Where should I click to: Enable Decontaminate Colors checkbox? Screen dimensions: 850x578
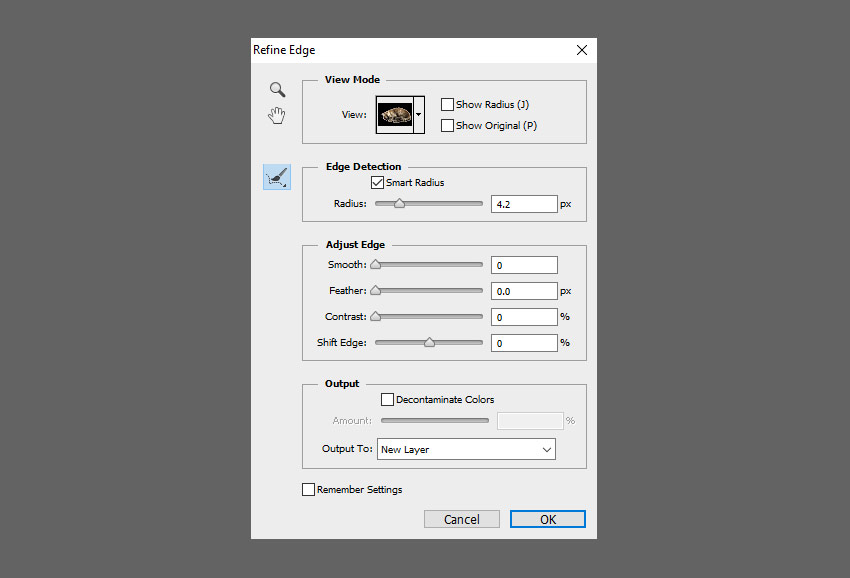[387, 400]
